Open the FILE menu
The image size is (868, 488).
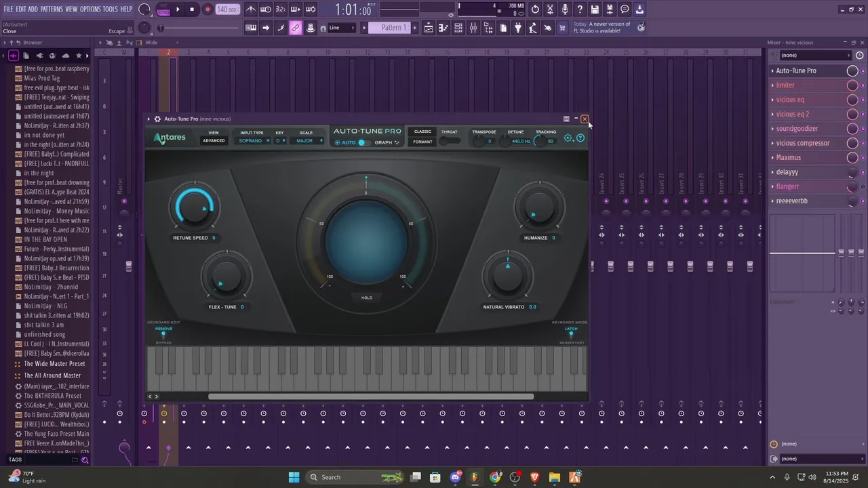[x=8, y=9]
